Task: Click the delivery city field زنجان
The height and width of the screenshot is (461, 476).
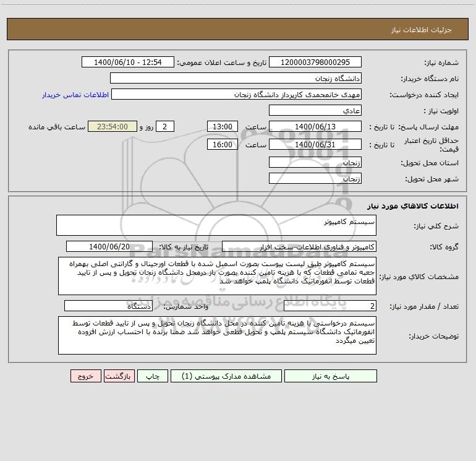Action: (x=315, y=178)
